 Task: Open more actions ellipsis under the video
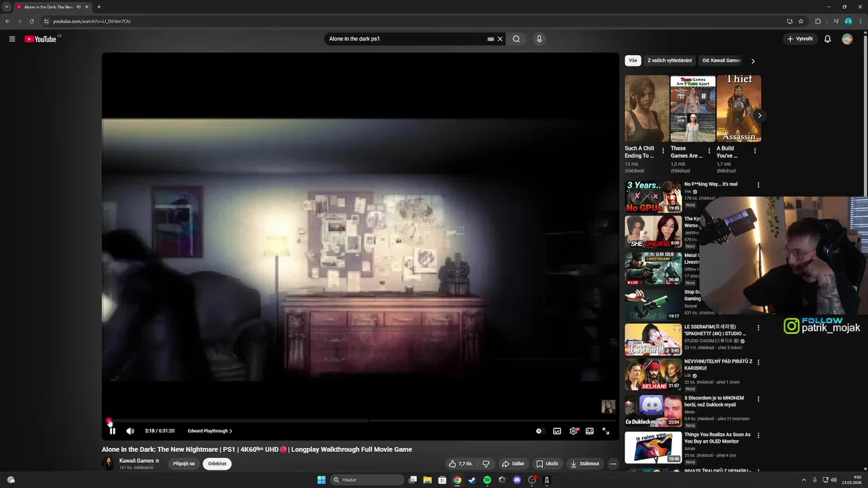(613, 464)
